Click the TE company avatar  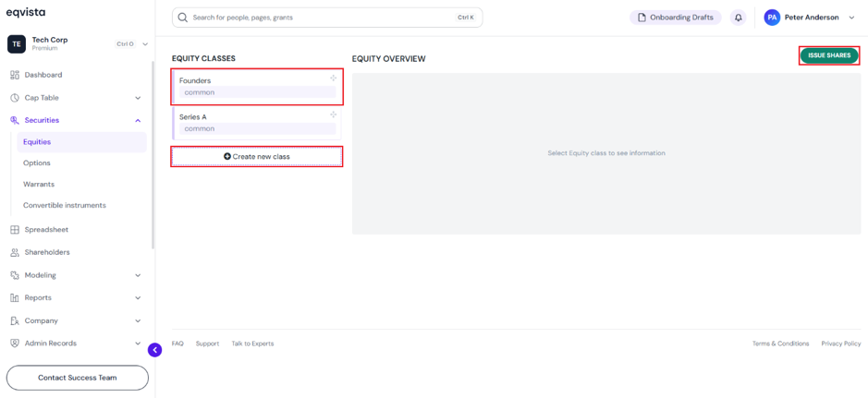[x=17, y=43]
